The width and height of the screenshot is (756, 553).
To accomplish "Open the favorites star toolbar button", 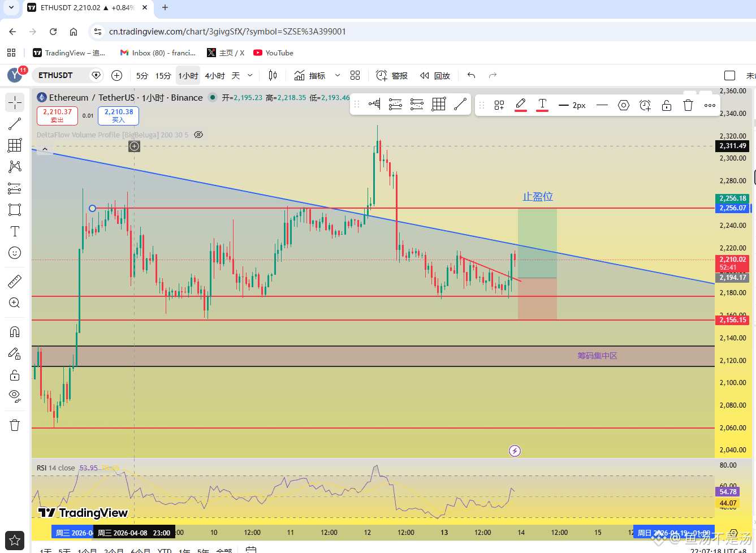I will tap(15, 541).
